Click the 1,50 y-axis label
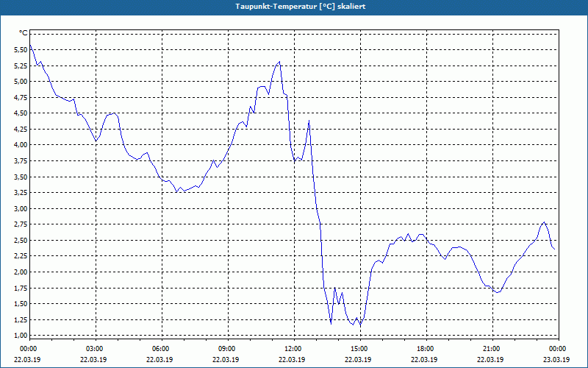The width and height of the screenshot is (588, 368). click(21, 304)
